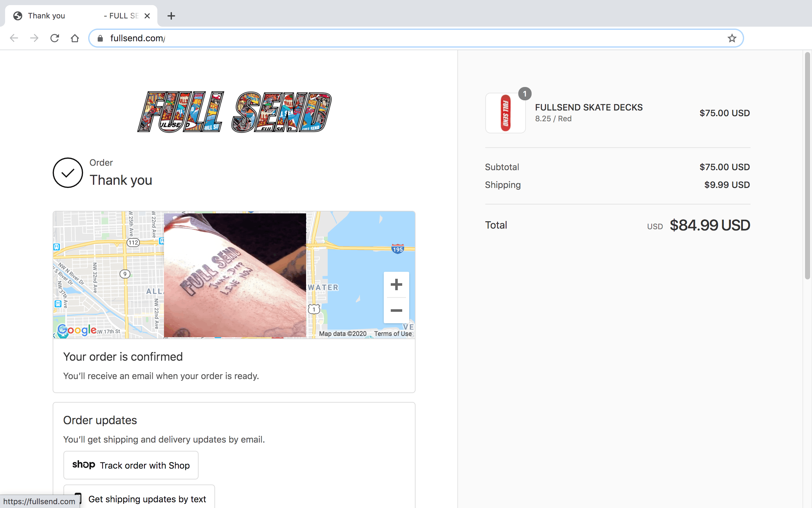This screenshot has width=812, height=508.
Task: View site security lock information
Action: (x=100, y=38)
